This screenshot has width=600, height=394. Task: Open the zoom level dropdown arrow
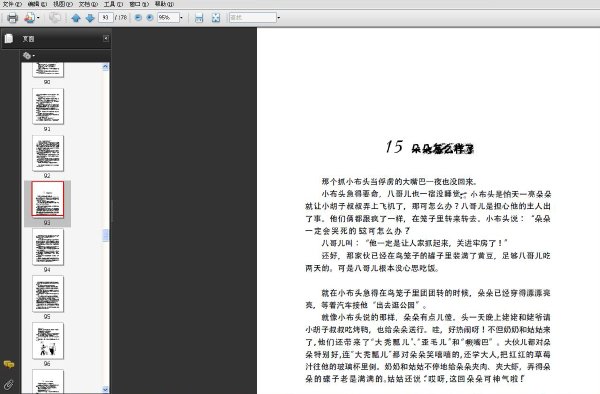181,18
